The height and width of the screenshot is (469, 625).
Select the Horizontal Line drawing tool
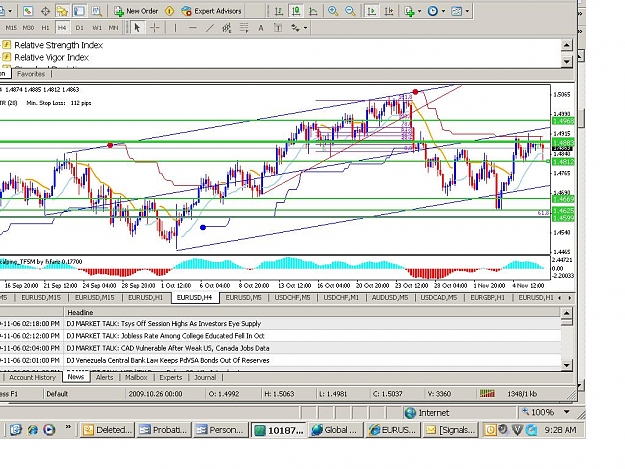192,27
